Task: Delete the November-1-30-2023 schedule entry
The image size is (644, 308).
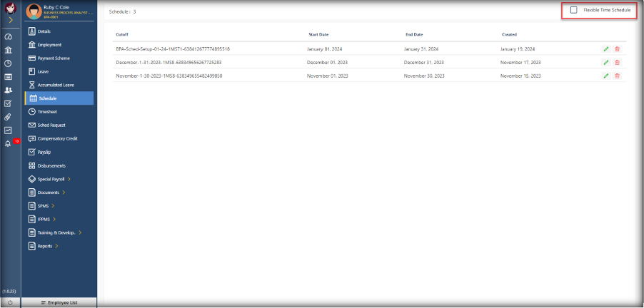Action: pos(617,76)
